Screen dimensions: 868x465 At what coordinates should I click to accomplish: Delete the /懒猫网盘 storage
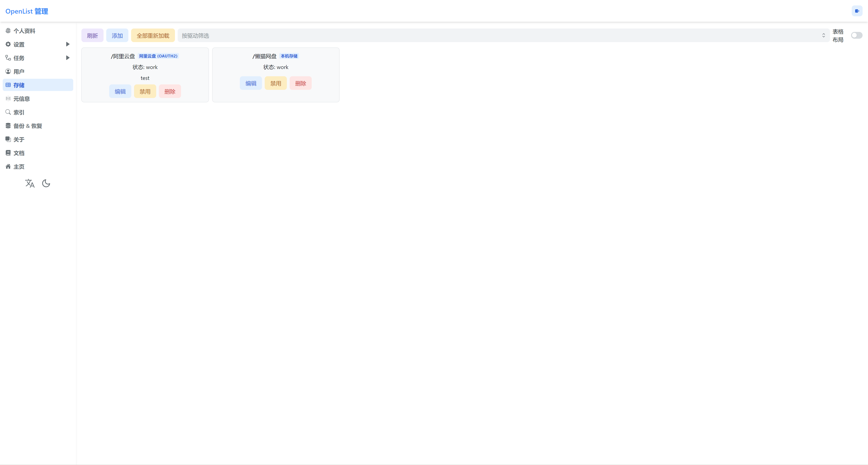tap(301, 83)
